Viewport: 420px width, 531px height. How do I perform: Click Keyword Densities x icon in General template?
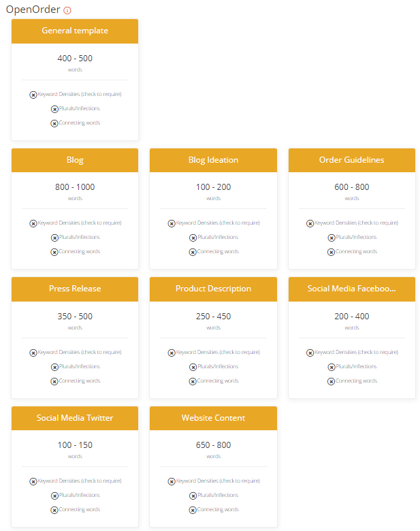[33, 95]
